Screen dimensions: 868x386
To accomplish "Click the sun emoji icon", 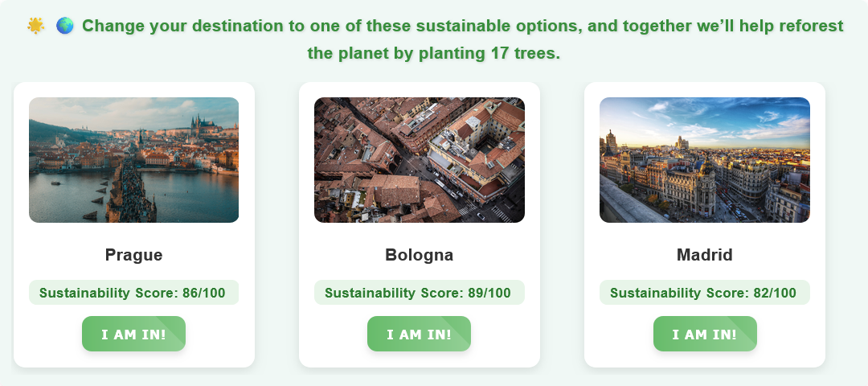I will click(x=35, y=26).
